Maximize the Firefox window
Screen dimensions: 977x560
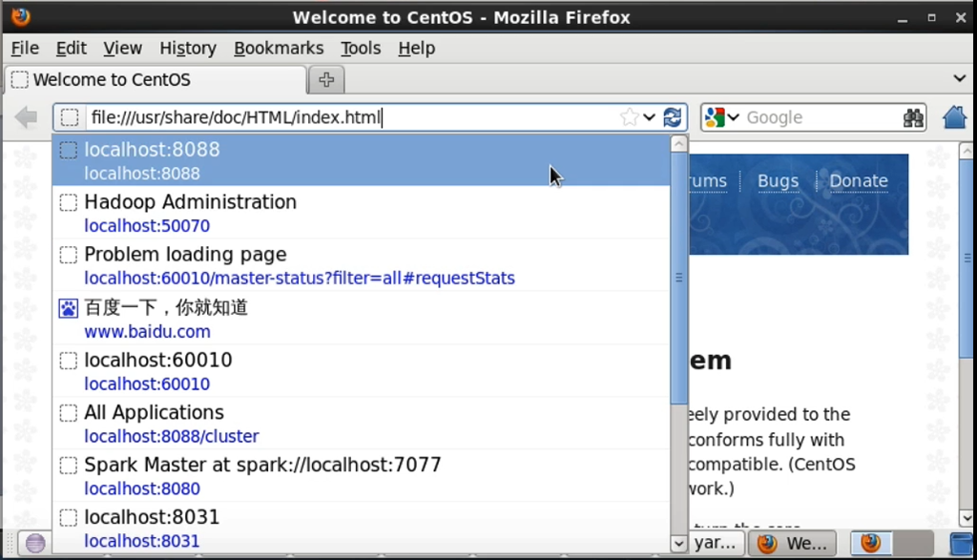coord(931,17)
